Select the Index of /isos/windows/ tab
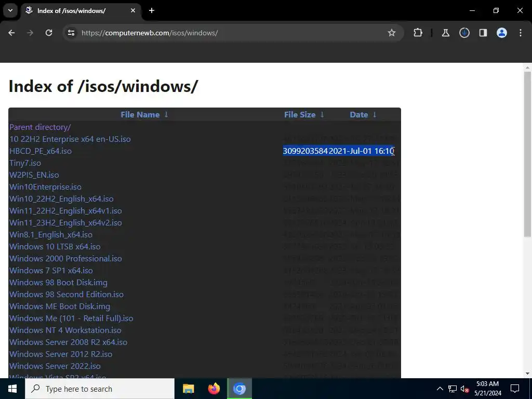The height and width of the screenshot is (399, 532). 81,10
